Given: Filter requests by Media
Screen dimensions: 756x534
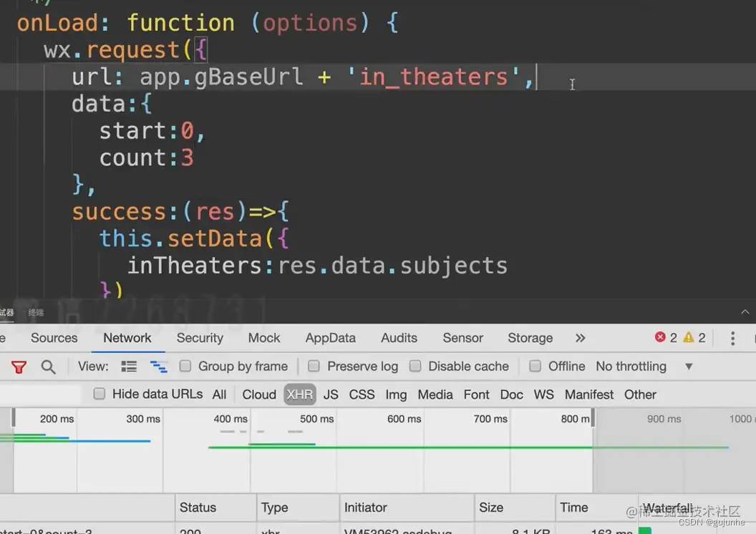Looking at the screenshot, I should pyautogui.click(x=435, y=394).
